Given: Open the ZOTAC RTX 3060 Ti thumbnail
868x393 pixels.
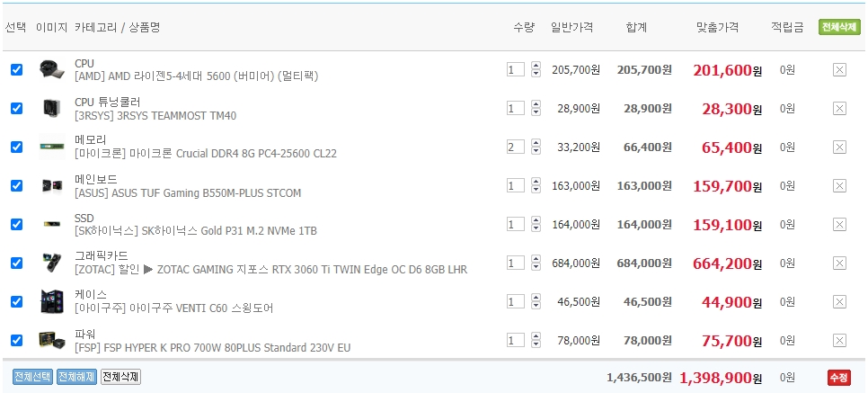Looking at the screenshot, I should click(x=52, y=263).
